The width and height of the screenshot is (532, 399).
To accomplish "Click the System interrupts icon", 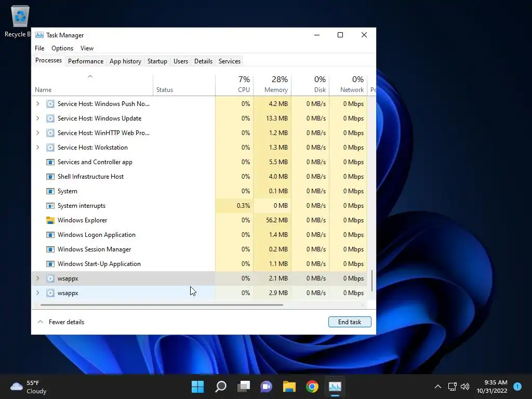I will (x=50, y=206).
